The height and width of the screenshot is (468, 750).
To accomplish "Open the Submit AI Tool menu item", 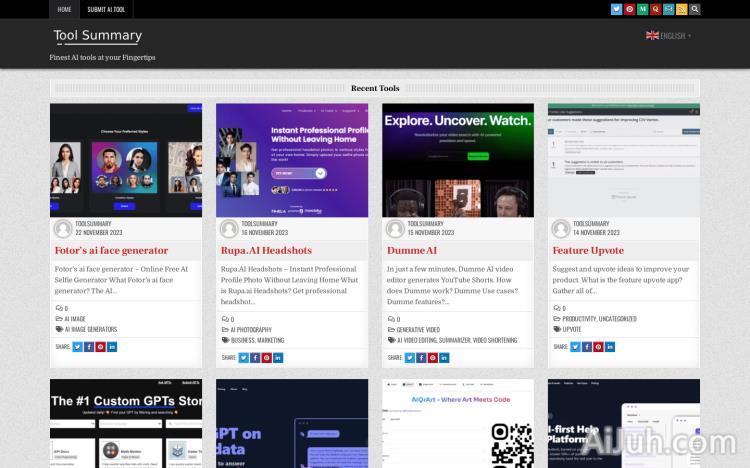I will coord(106,9).
